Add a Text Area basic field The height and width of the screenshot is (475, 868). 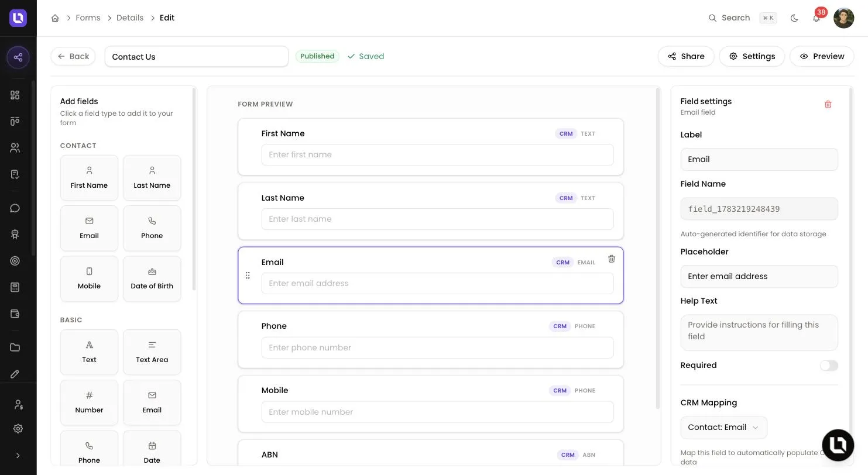coord(152,352)
